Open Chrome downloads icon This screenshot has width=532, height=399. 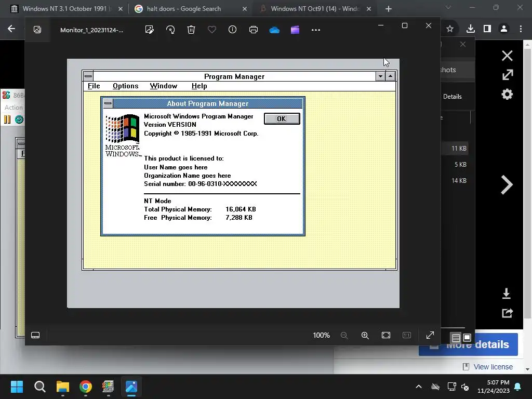[x=470, y=29]
